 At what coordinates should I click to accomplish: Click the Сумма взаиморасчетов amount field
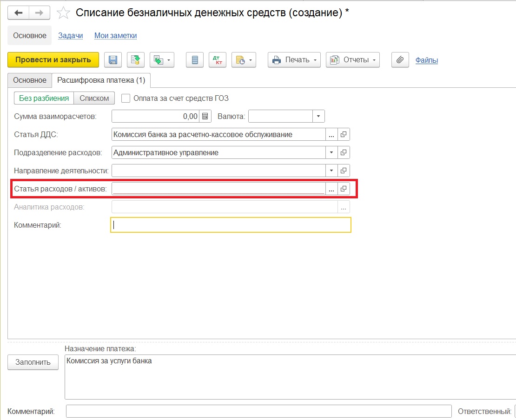[x=155, y=117]
